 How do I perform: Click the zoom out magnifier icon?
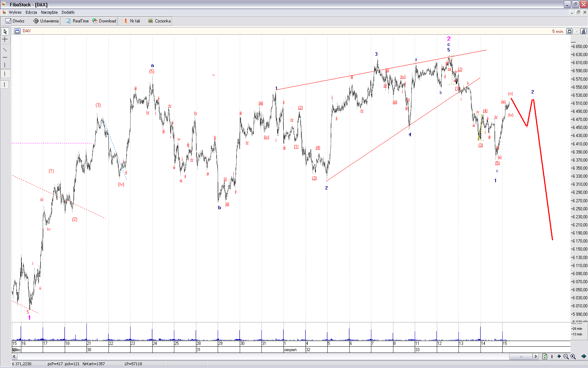pyautogui.click(x=566, y=356)
